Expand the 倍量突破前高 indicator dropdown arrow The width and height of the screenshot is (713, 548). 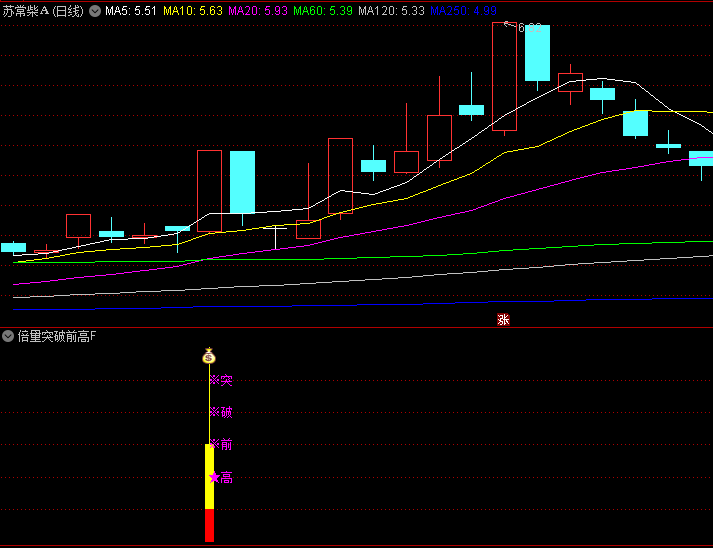[x=9, y=337]
